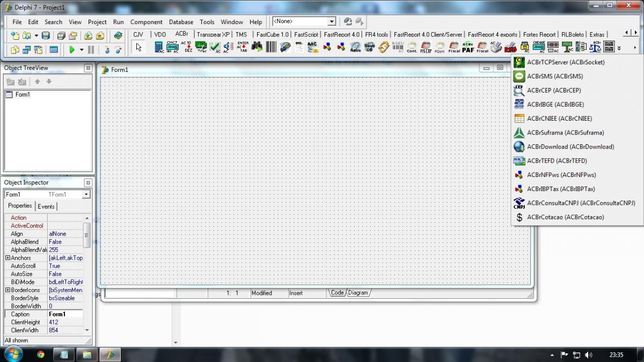The height and width of the screenshot is (362, 644).
Task: Show hidden system tray icons
Action: pyautogui.click(x=552, y=354)
